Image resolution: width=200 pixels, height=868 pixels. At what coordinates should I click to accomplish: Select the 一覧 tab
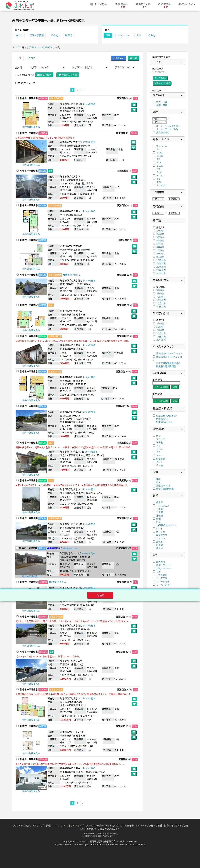pyautogui.click(x=19, y=58)
